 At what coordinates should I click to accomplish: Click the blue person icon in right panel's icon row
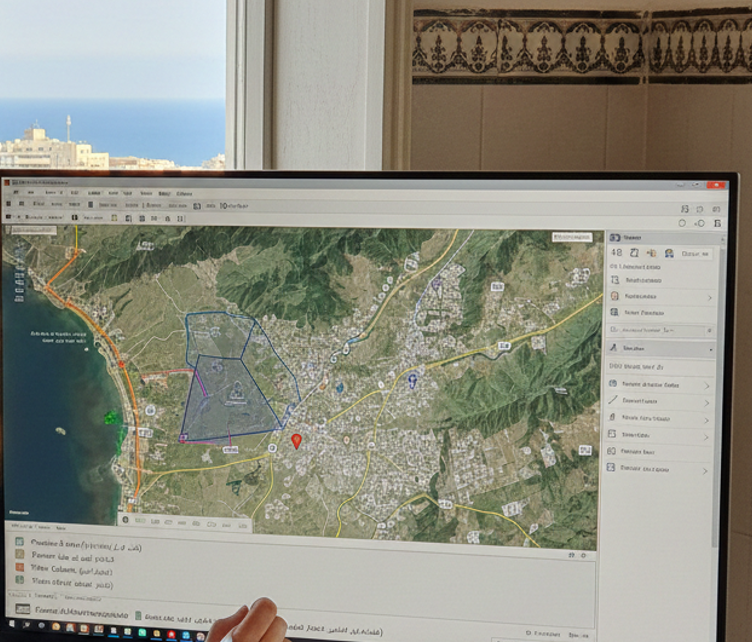click(x=669, y=254)
